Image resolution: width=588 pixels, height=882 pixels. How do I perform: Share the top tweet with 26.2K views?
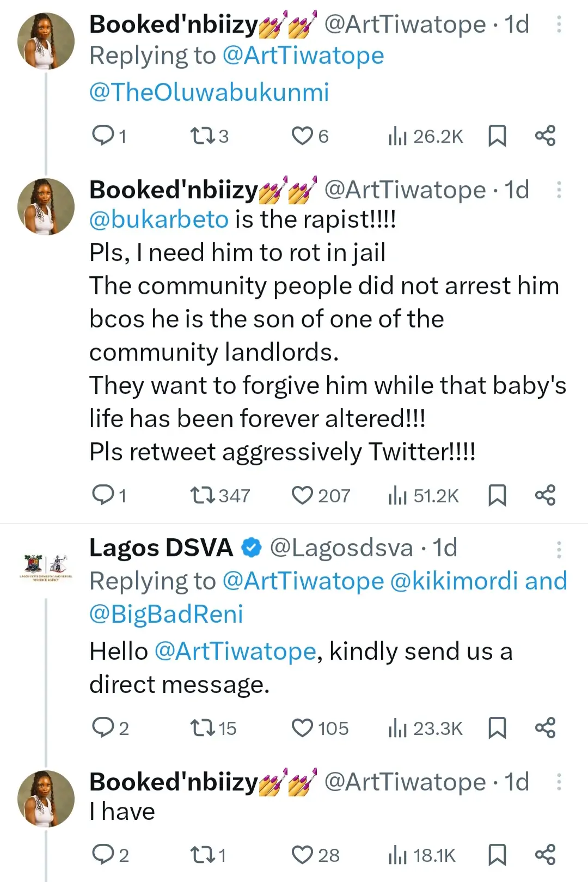545,136
